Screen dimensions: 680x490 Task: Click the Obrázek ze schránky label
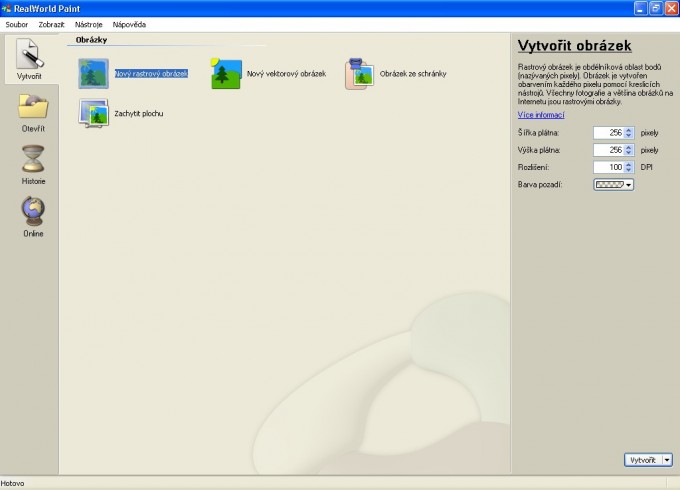click(413, 74)
